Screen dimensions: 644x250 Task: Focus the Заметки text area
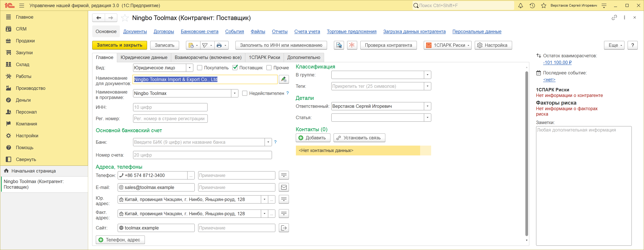pyautogui.click(x=583, y=186)
